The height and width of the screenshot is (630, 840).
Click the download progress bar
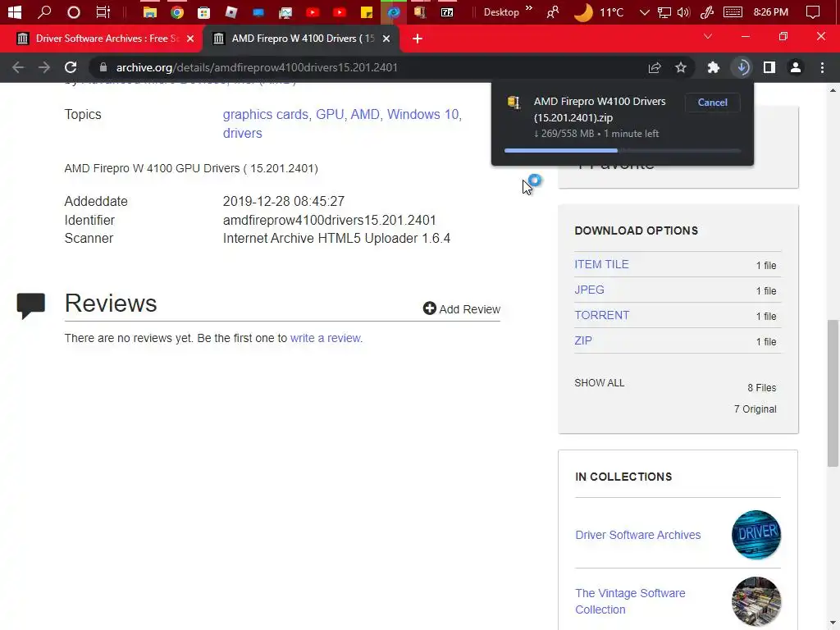click(623, 151)
